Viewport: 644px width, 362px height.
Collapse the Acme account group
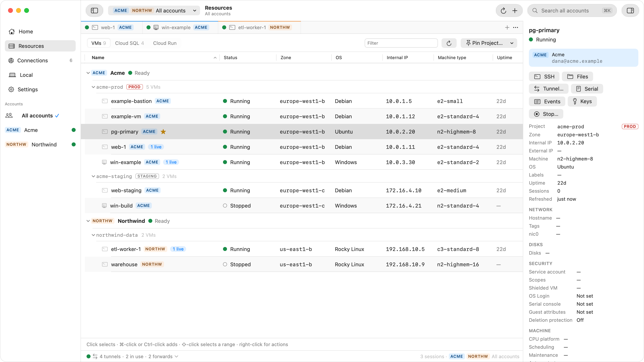88,73
